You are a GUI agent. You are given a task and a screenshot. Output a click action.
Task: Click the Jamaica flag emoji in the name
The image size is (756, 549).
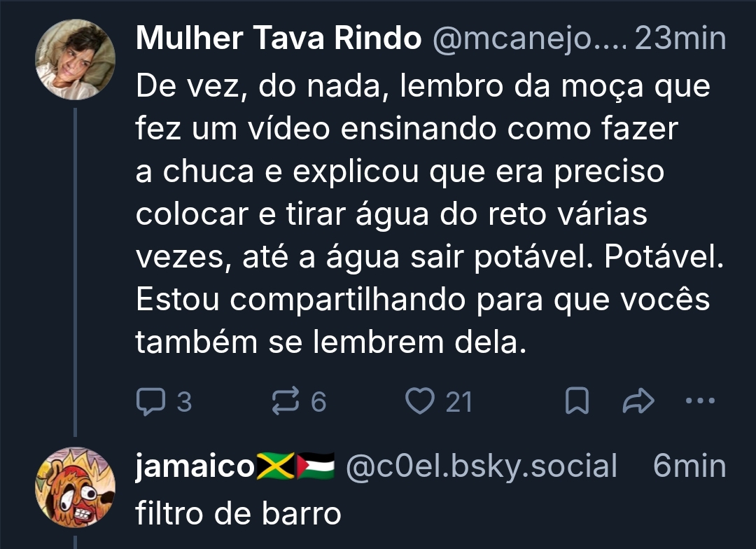pos(275,466)
